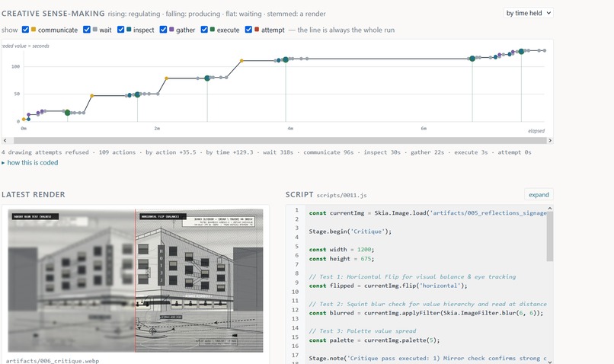This screenshot has height=364, width=614.
Task: Click large render marker near 4m
Action: (286, 59)
